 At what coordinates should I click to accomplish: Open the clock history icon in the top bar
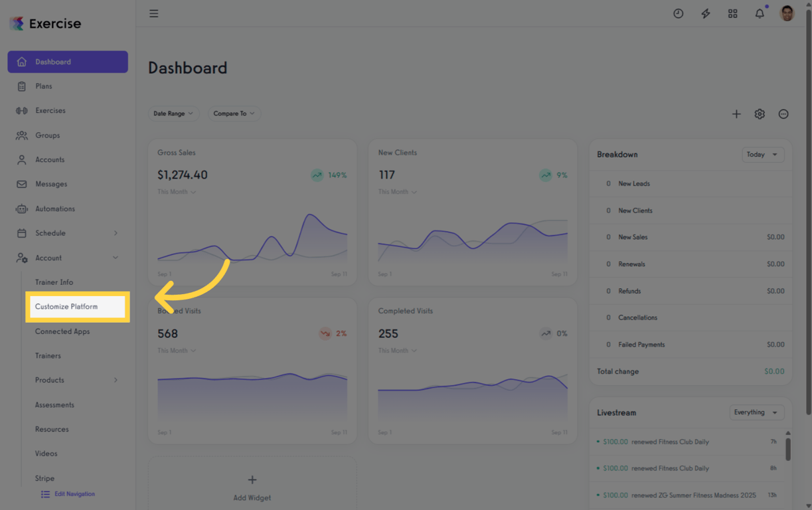tap(678, 13)
